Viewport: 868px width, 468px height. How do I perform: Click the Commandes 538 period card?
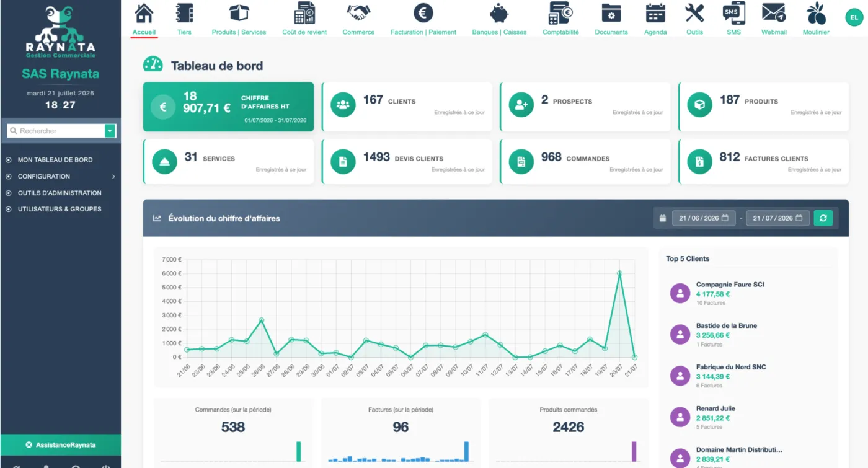point(233,433)
